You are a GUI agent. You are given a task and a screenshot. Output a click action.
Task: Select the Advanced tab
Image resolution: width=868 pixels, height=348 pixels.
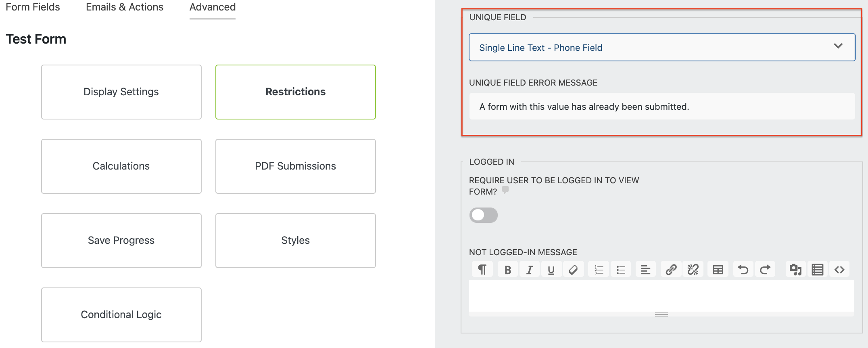point(213,7)
